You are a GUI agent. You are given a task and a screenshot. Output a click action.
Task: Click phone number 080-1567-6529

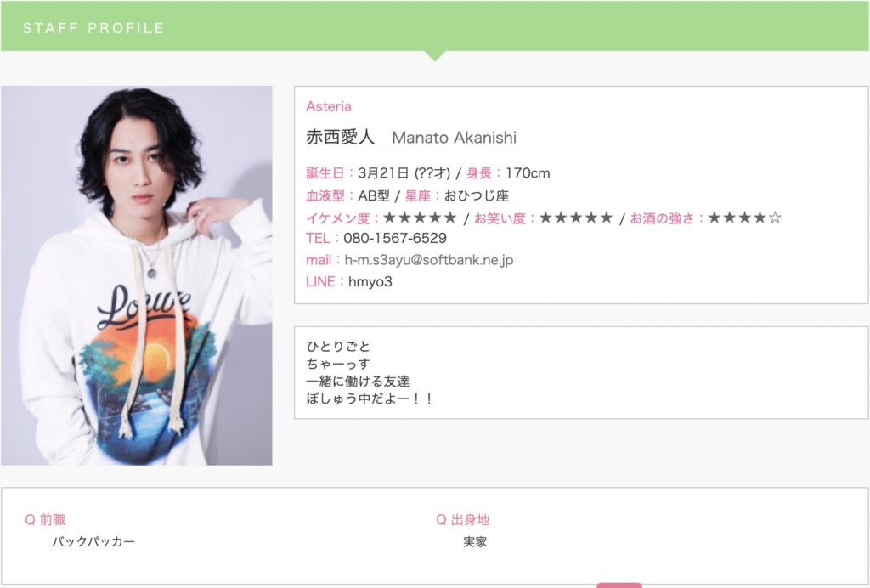click(x=395, y=239)
